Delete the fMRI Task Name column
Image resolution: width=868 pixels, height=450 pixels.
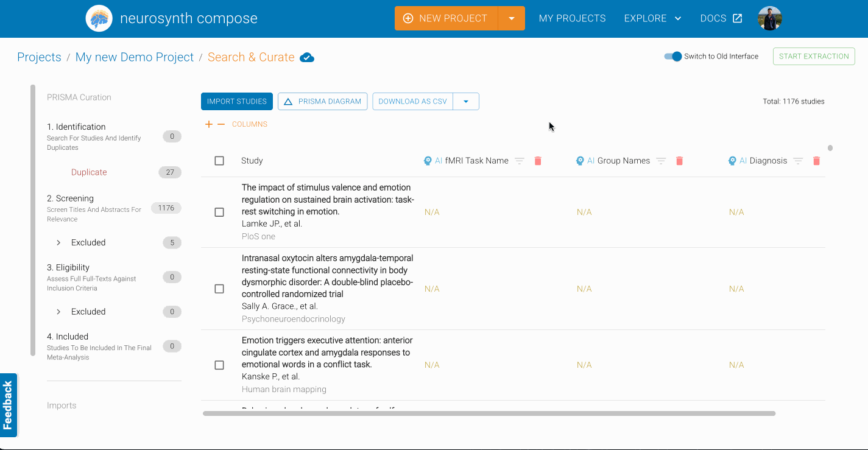coord(538,161)
